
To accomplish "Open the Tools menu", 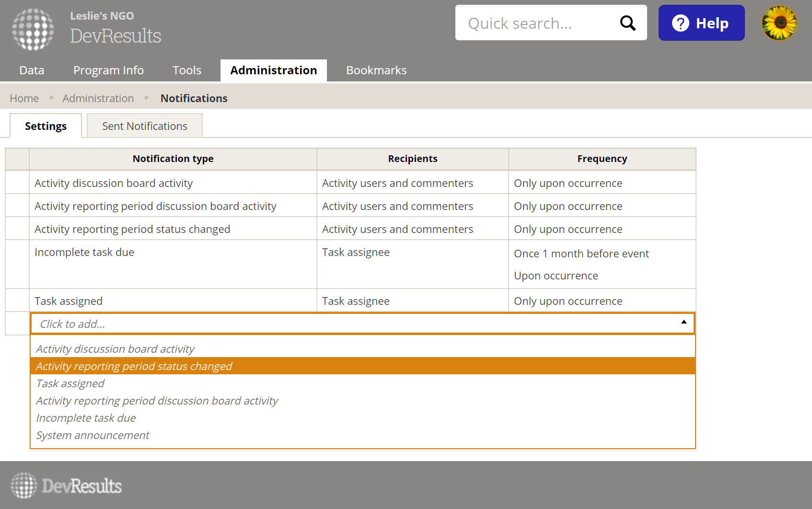I will [187, 70].
